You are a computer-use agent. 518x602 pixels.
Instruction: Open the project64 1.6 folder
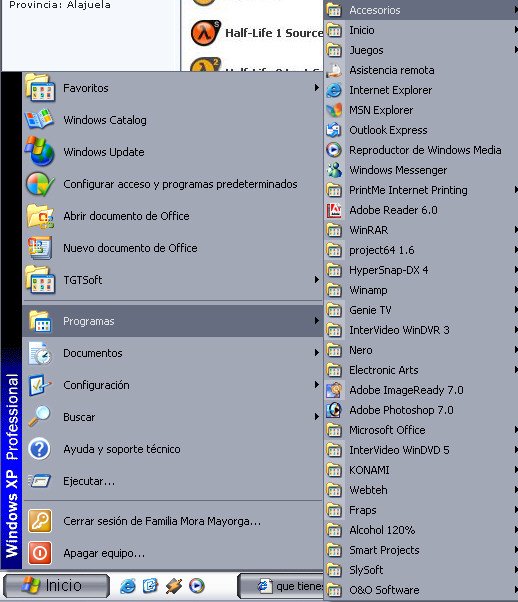click(421, 250)
